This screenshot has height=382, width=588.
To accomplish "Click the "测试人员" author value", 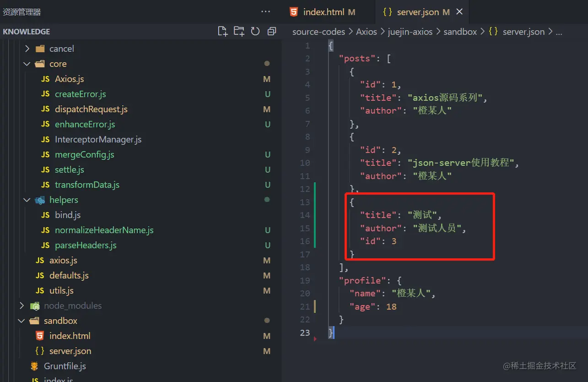I will point(437,228).
